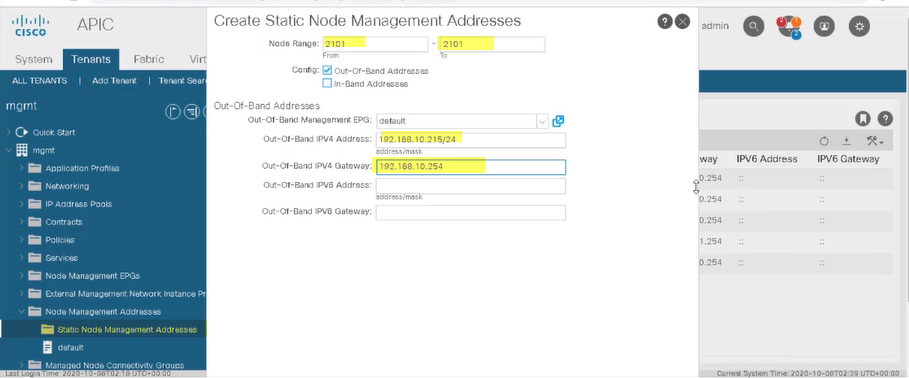
Task: Refresh the static node addresses table
Action: (824, 141)
